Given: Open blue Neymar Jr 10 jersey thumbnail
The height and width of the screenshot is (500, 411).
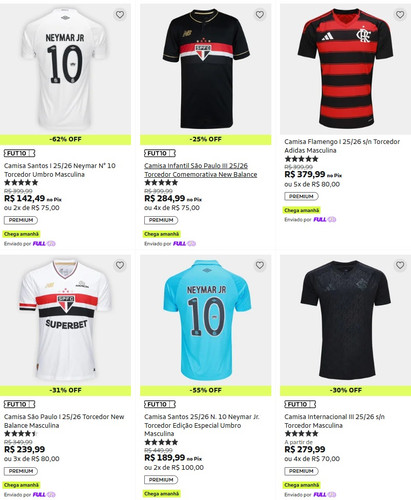Looking at the screenshot, I should pos(206,320).
